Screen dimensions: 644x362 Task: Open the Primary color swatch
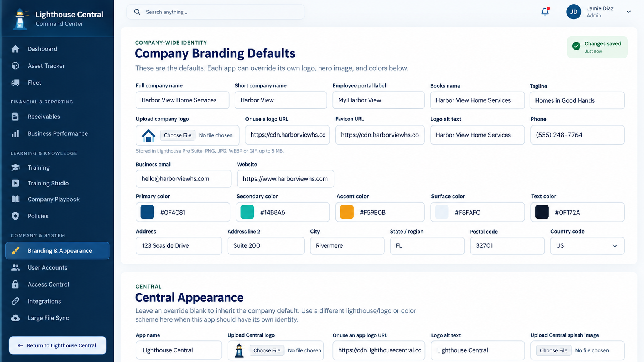147,212
